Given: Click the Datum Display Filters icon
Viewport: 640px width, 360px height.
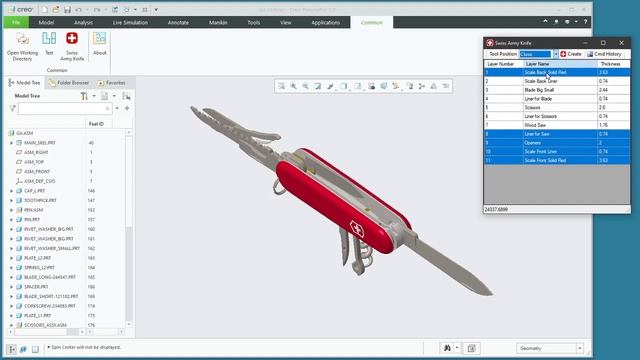Looking at the screenshot, I should pos(396,86).
